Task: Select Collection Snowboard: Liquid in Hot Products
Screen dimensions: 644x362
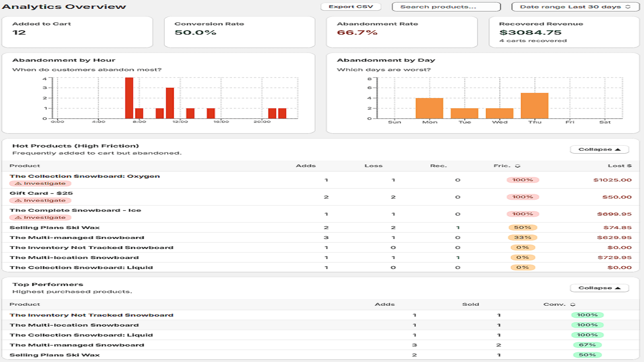Action: [x=81, y=267]
